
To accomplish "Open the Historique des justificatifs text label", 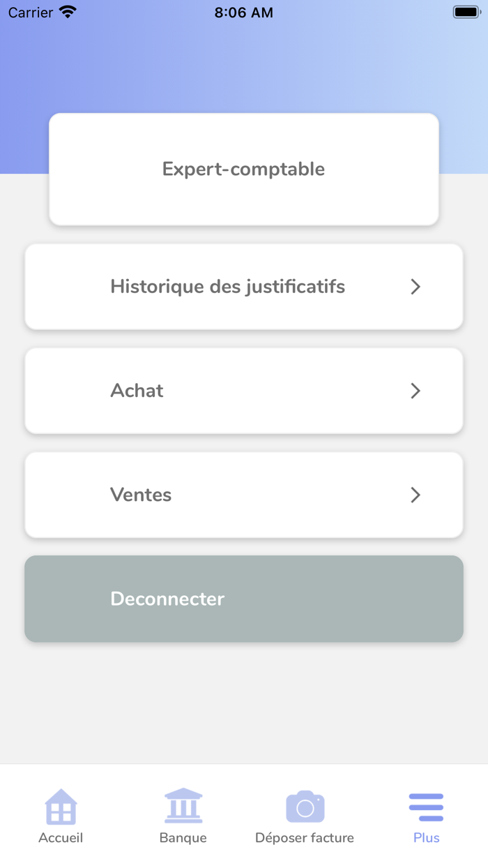I will point(227,287).
